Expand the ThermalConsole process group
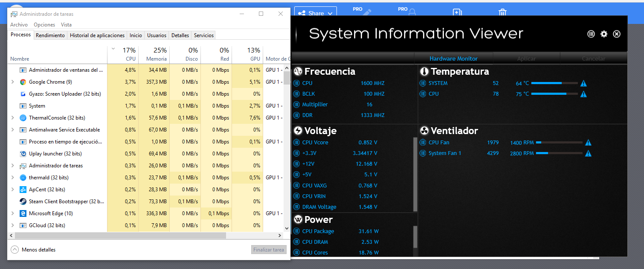The width and height of the screenshot is (644, 269). (x=12, y=118)
